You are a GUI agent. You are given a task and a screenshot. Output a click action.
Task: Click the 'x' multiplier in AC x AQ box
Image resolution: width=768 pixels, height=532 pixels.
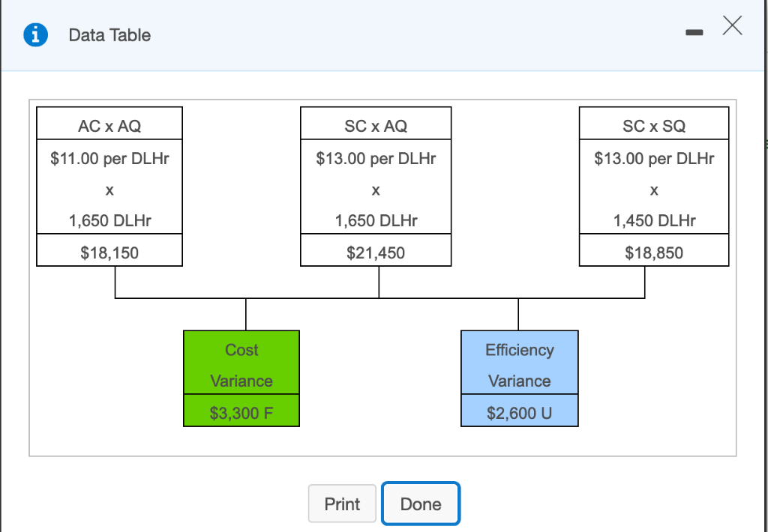(109, 190)
